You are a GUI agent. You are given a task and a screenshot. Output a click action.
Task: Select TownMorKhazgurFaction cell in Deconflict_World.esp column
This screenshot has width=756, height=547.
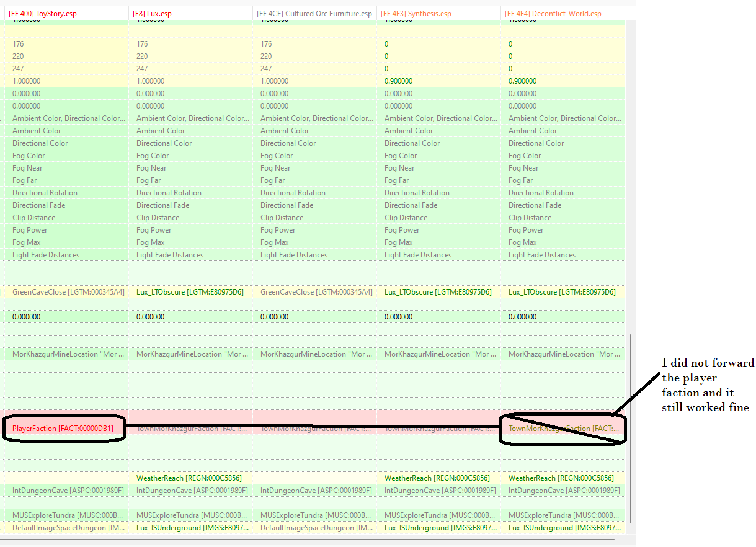563,429
